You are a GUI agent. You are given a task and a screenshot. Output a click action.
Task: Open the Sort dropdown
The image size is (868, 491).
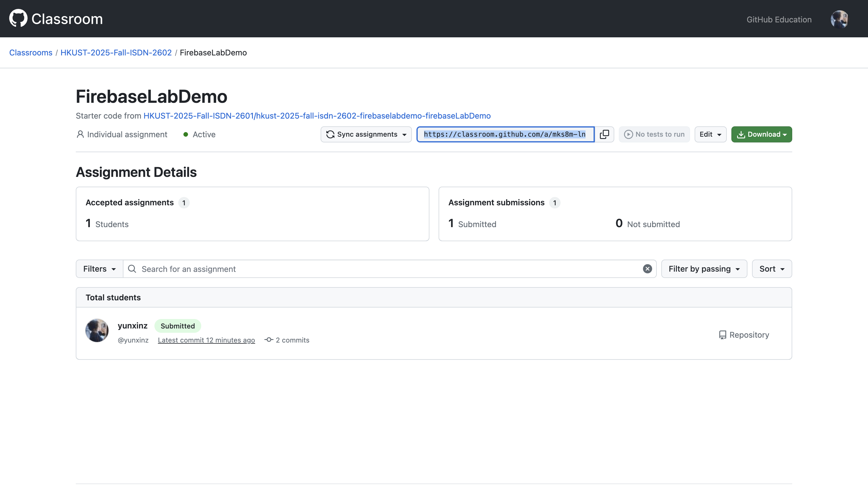772,269
